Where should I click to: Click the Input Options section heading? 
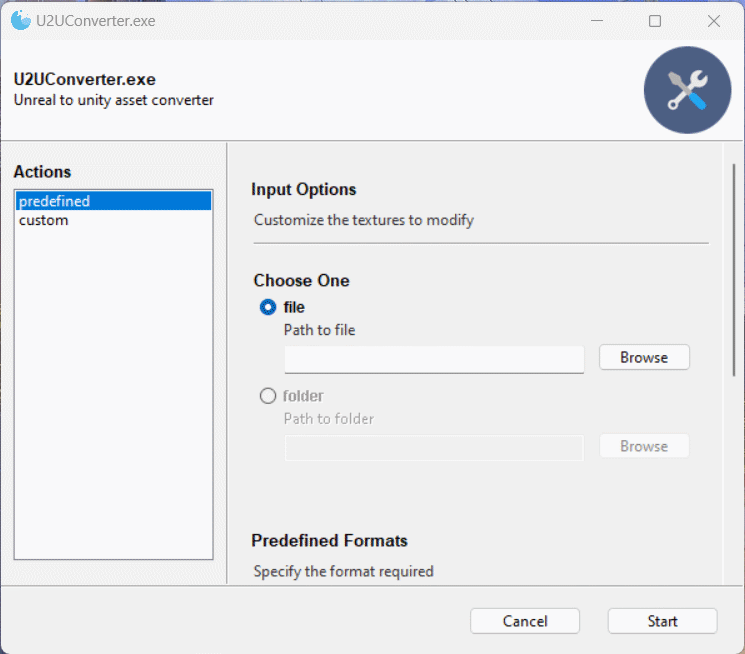tap(304, 190)
